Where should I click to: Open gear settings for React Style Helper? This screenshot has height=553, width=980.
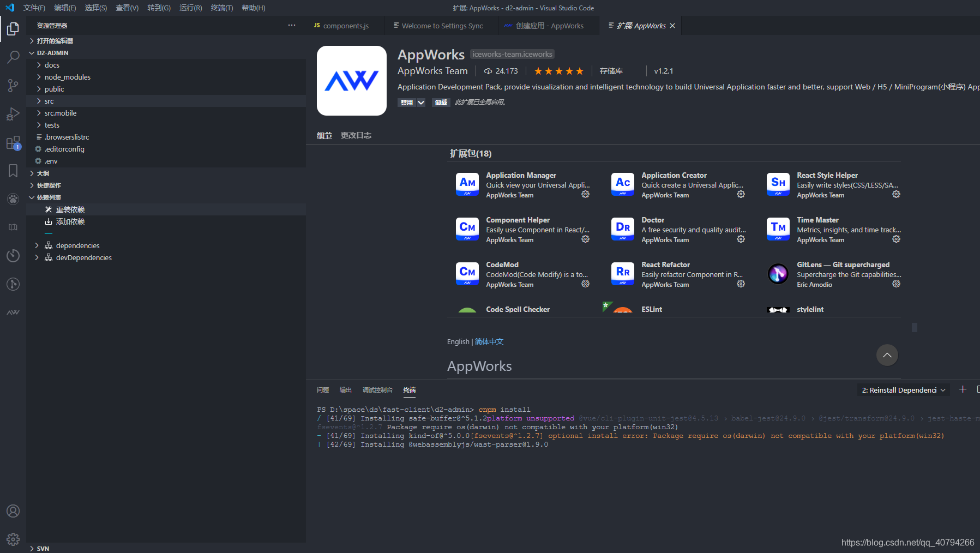tap(896, 194)
